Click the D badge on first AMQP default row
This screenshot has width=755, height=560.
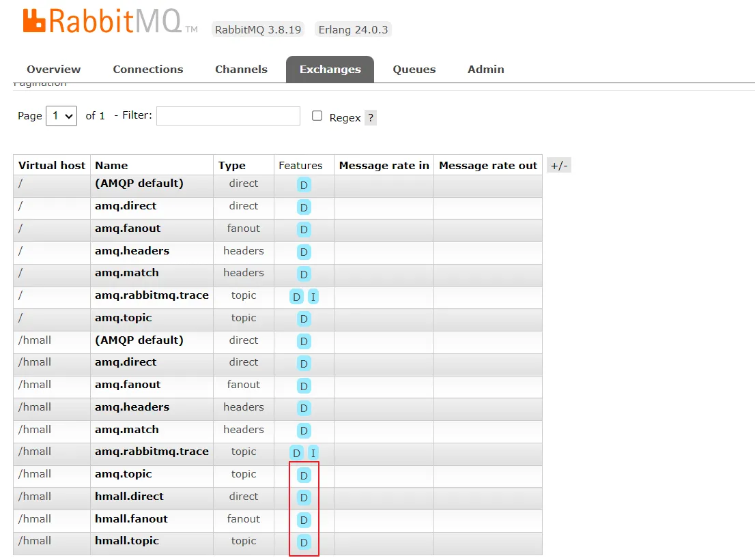pos(304,185)
